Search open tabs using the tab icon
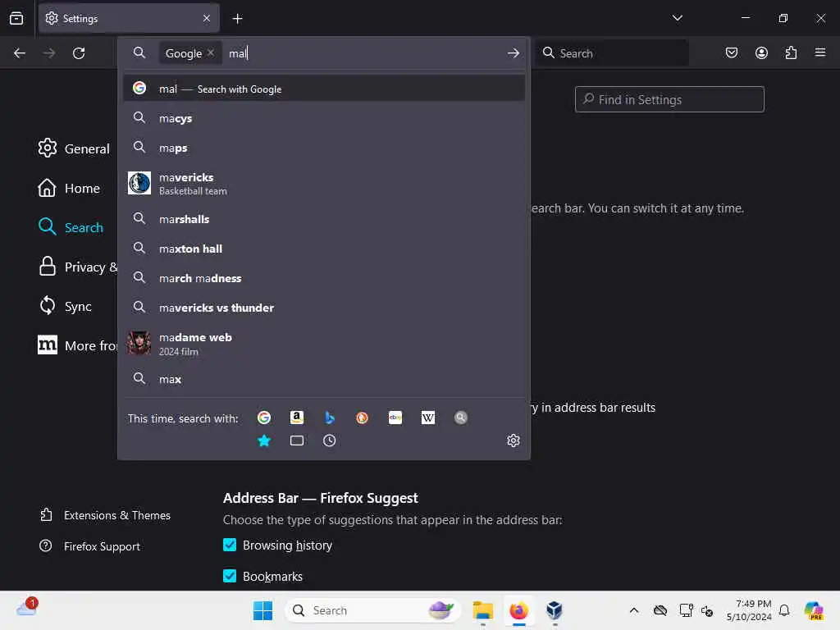Screen dimensions: 840x630 point(297,441)
